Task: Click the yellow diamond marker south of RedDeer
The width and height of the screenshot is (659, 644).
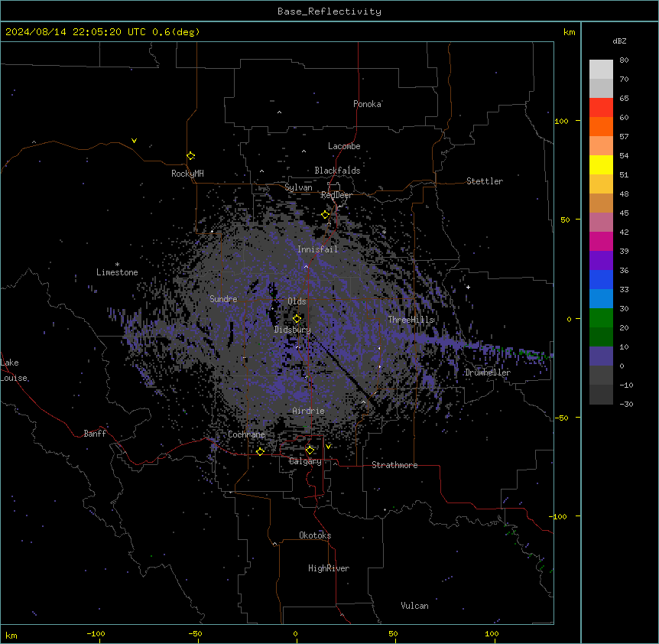Action: click(326, 215)
